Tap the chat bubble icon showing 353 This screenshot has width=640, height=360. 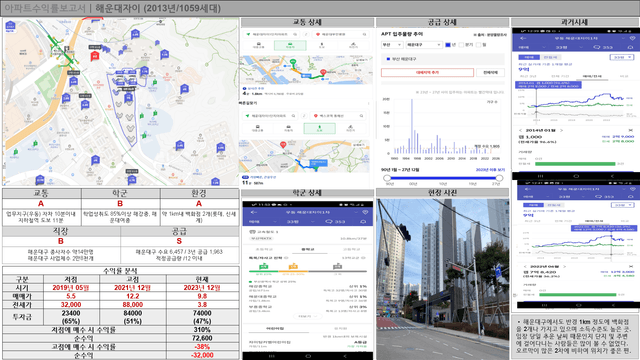pos(329,222)
